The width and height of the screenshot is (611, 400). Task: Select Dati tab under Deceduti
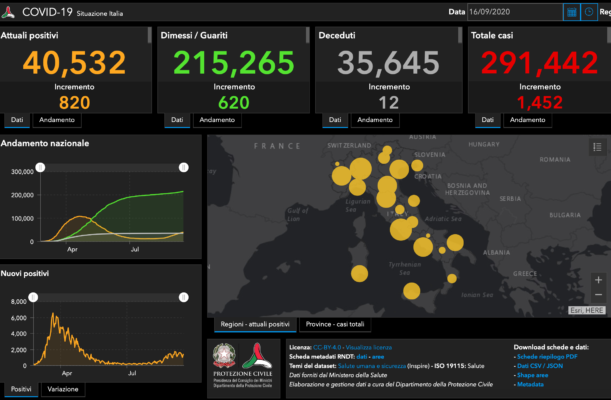335,120
